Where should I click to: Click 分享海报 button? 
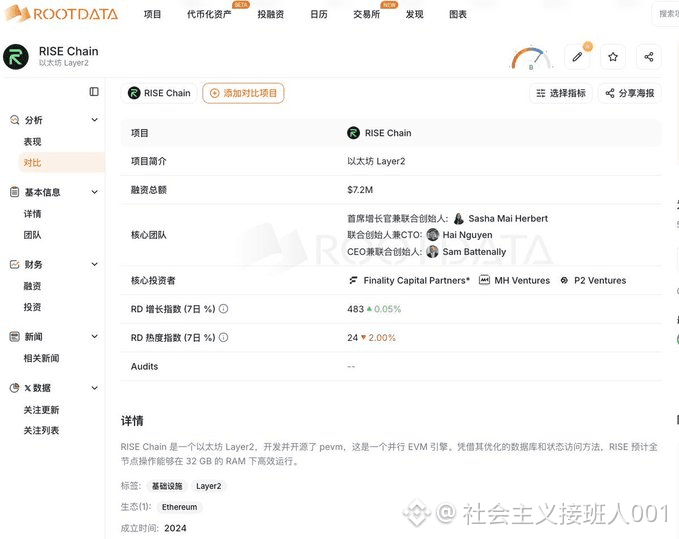(630, 93)
